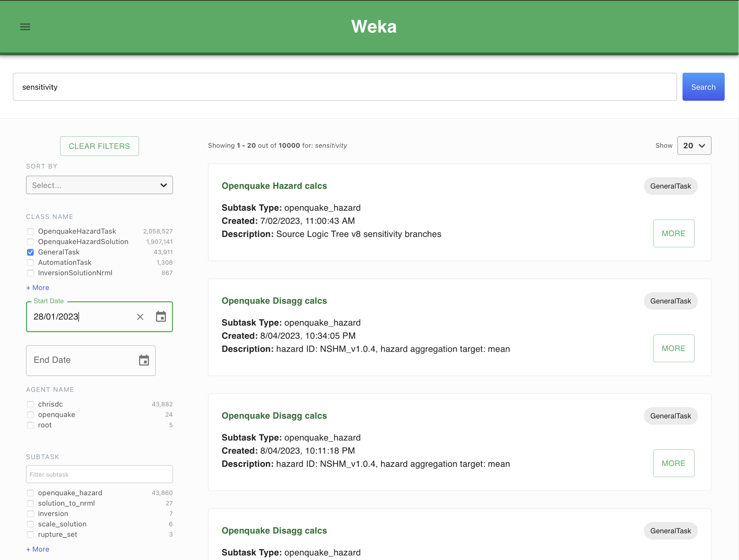Check the chrisdc agent filter

(x=30, y=404)
